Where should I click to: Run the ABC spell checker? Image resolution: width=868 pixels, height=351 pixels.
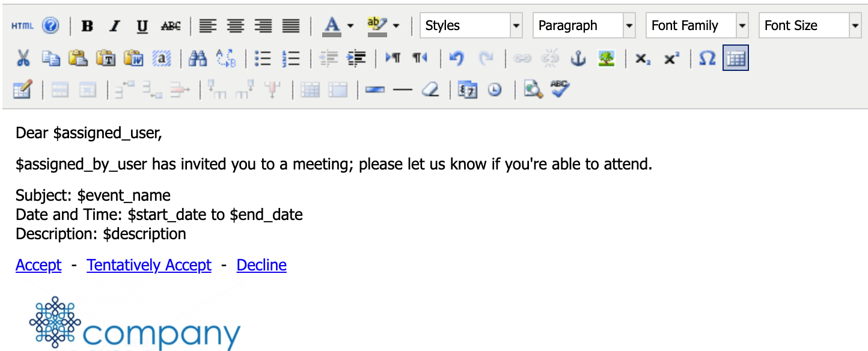coord(560,90)
